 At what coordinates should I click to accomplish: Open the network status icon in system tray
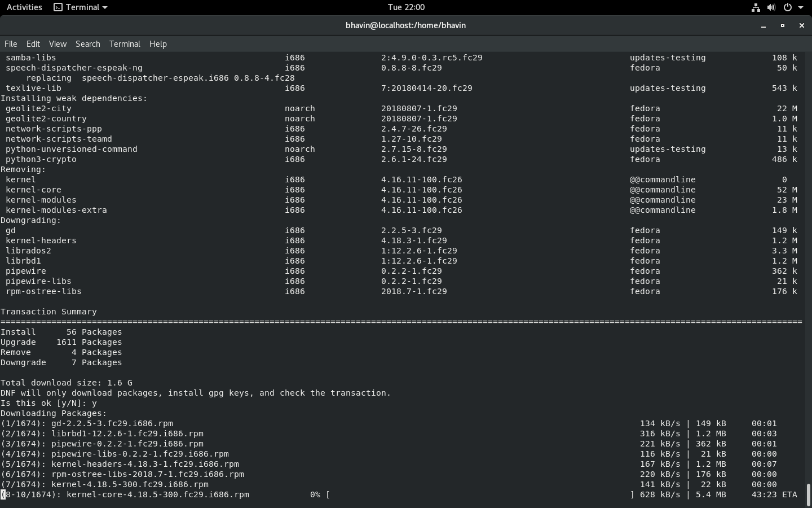tap(756, 7)
